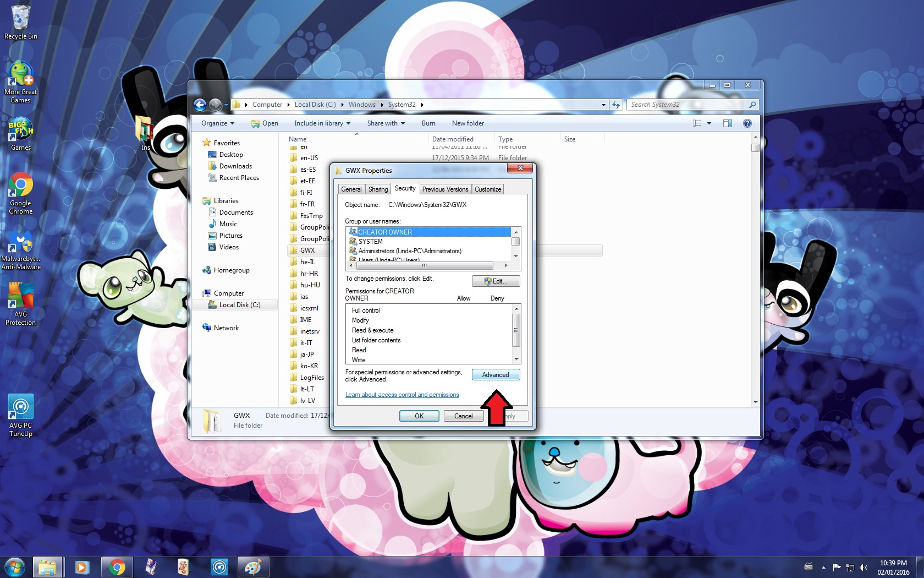The image size is (924, 578).
Task: Open Big Fish Games desktop shortcut
Action: click(20, 133)
